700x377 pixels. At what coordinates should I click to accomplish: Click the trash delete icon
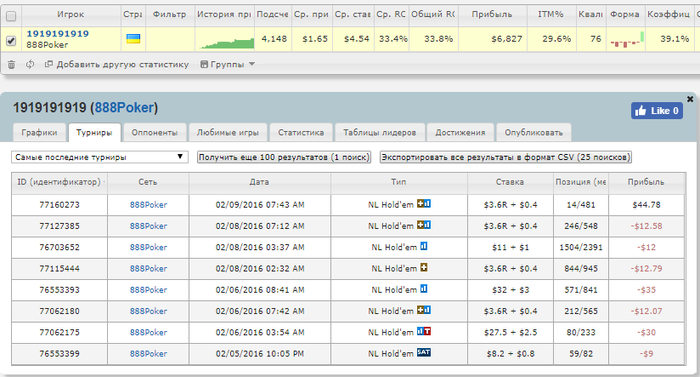pyautogui.click(x=12, y=64)
